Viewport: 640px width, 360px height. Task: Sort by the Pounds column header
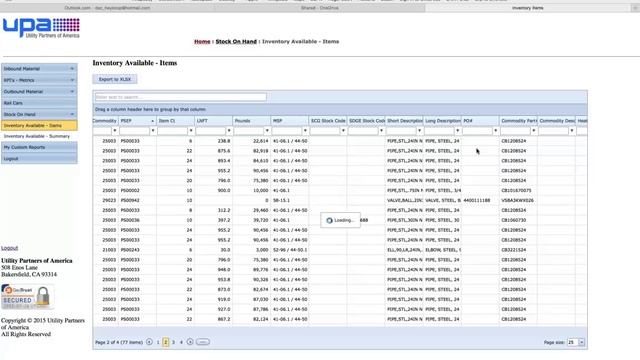coord(251,121)
